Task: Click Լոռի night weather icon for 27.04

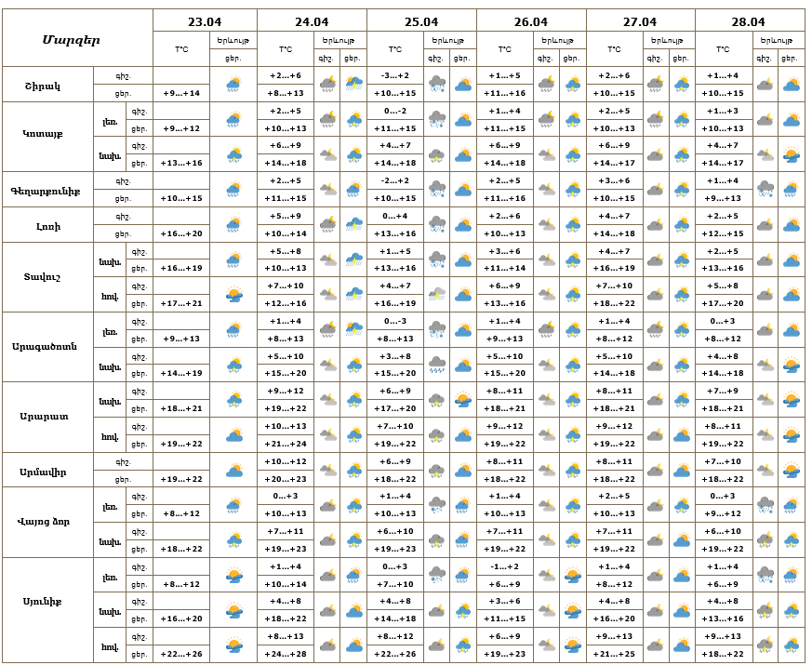Action: [x=656, y=225]
